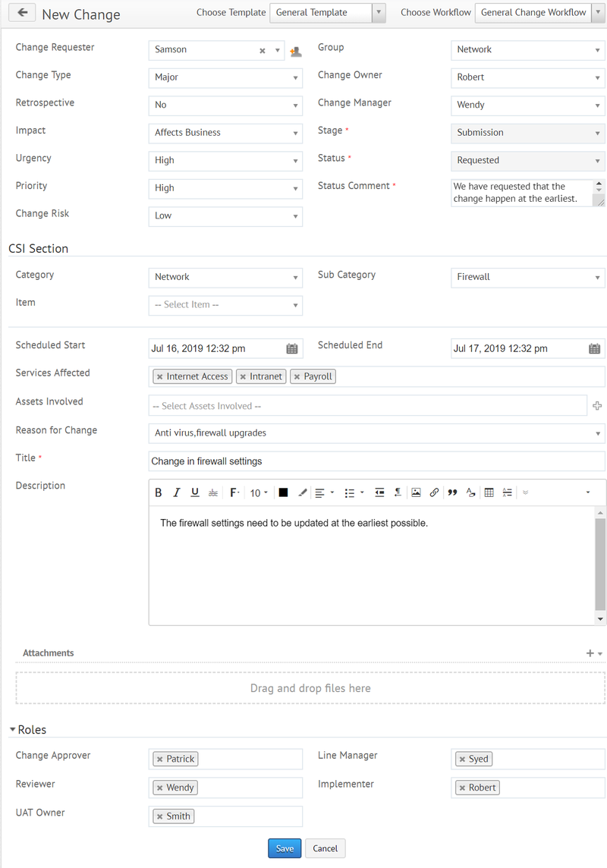This screenshot has width=607, height=868.
Task: Expand more editor toolbar options
Action: (x=526, y=492)
